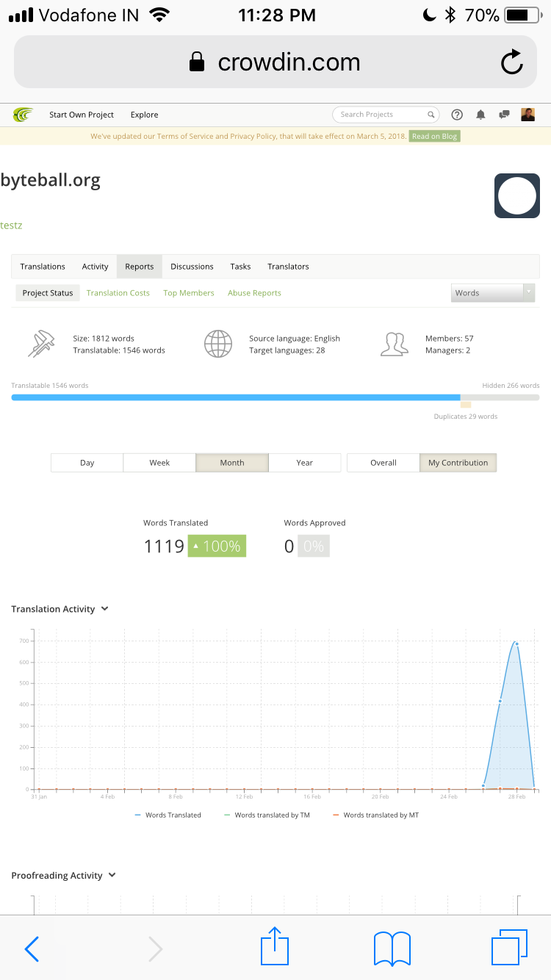Open the testz owner link
The height and width of the screenshot is (980, 551).
tap(11, 226)
